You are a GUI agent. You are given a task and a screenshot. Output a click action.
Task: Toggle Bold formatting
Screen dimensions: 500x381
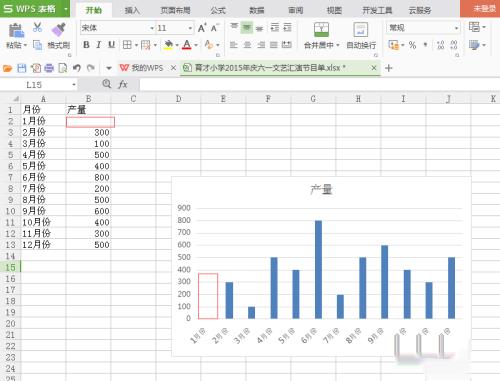click(86, 45)
